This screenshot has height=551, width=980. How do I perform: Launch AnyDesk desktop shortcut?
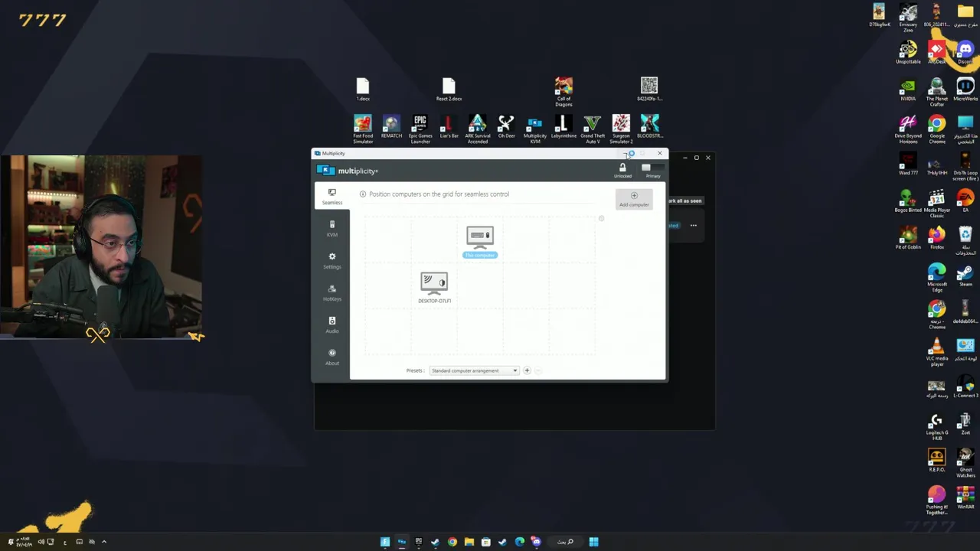937,53
